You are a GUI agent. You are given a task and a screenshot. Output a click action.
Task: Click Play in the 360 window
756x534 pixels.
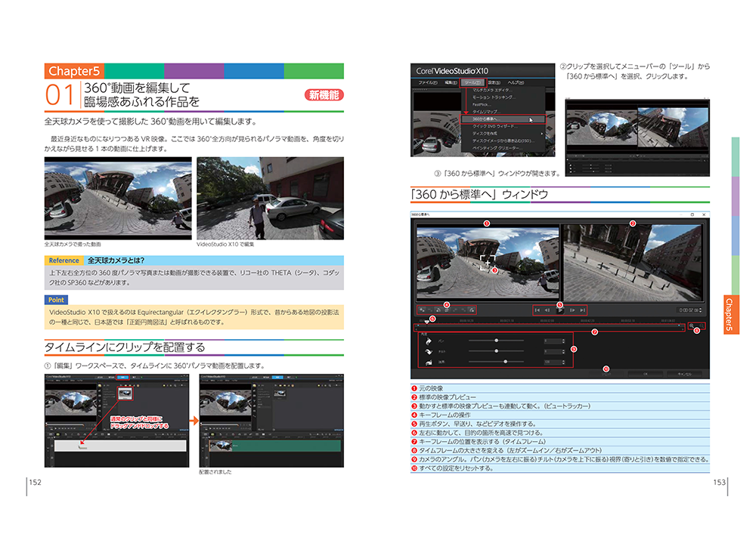tap(559, 310)
